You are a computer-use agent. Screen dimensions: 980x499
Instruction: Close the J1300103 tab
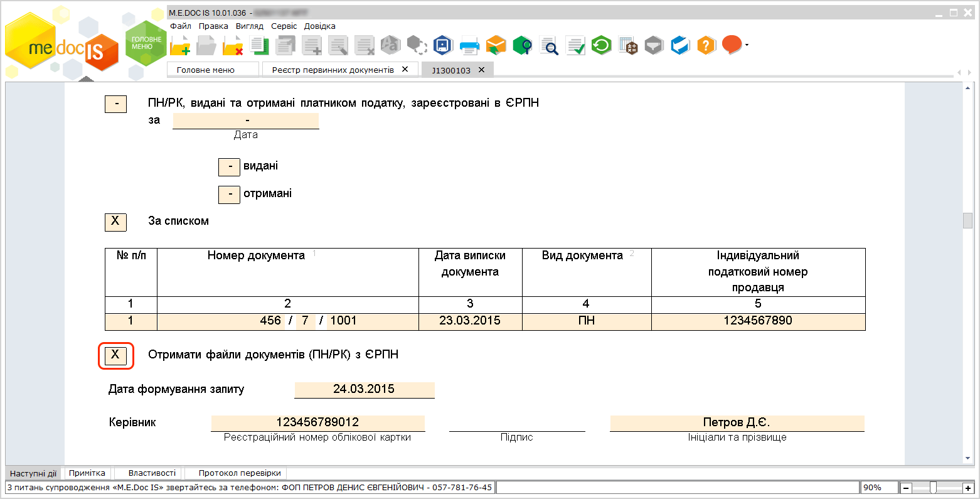[482, 70]
